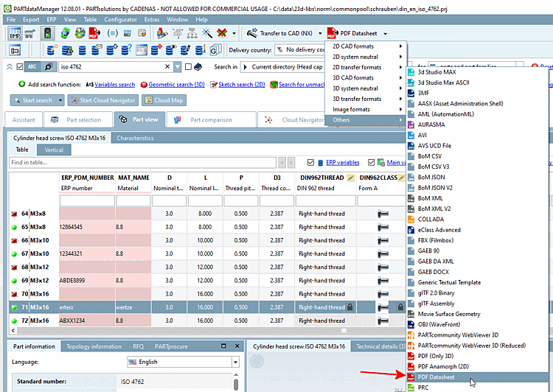Toggle the ERP variables checkbox
This screenshot has height=392, width=553.
pyautogui.click(x=310, y=163)
